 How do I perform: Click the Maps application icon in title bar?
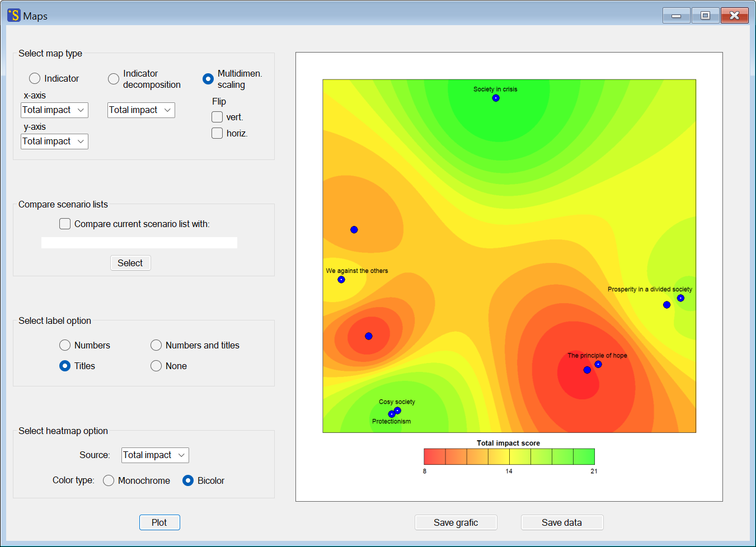(x=13, y=16)
